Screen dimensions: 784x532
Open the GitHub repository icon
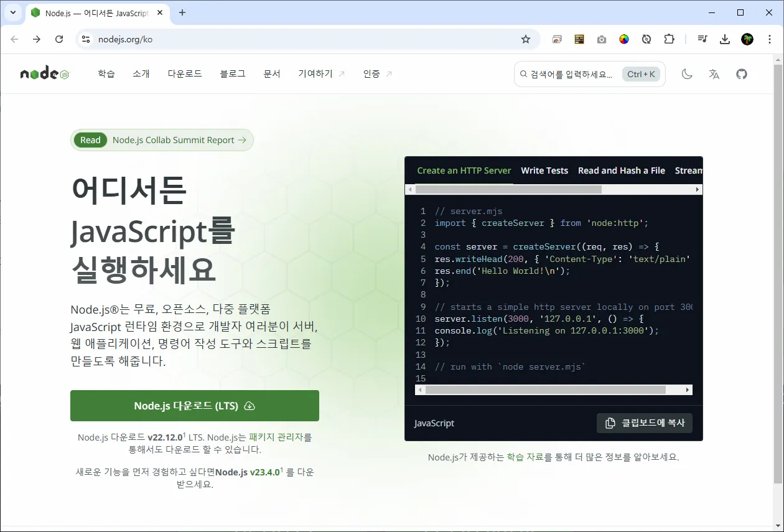(742, 74)
